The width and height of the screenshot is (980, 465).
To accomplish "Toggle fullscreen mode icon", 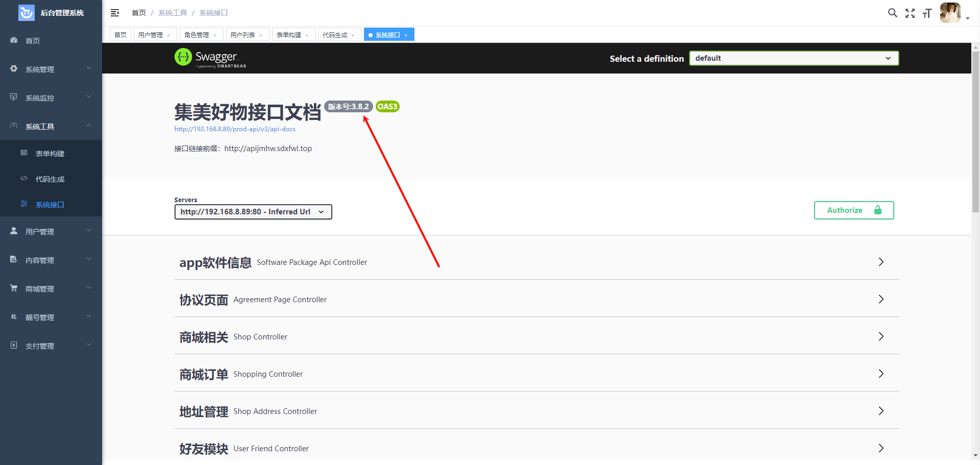I will [910, 13].
